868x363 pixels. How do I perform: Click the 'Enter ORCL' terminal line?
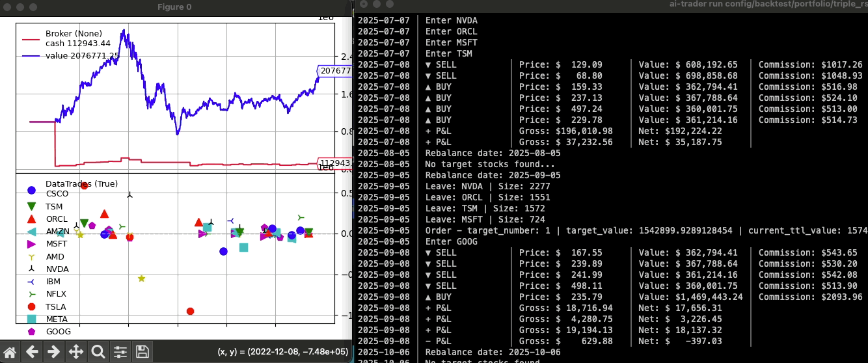coord(451,31)
